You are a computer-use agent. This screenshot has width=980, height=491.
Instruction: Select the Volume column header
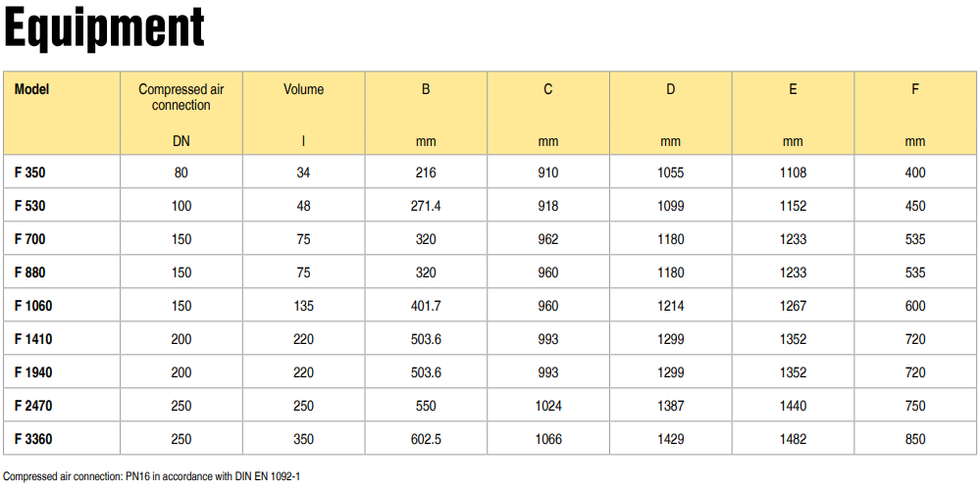point(304,89)
